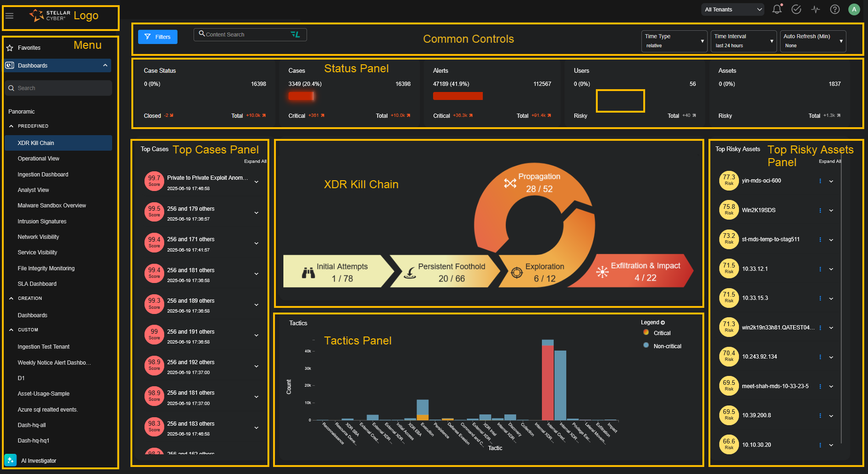Click the Content Search field
This screenshot has height=474, width=868.
[x=244, y=34]
